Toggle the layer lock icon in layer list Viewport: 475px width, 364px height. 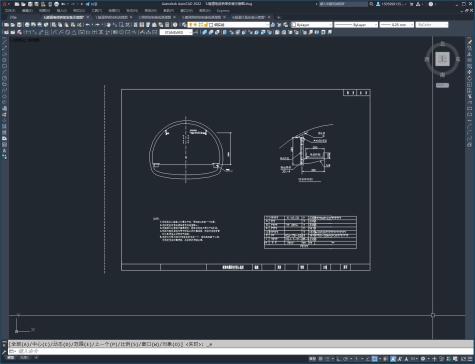click(x=206, y=25)
